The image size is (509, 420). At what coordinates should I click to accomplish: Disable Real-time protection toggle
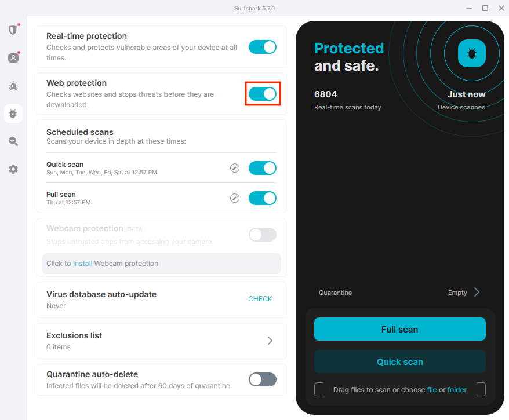(262, 47)
